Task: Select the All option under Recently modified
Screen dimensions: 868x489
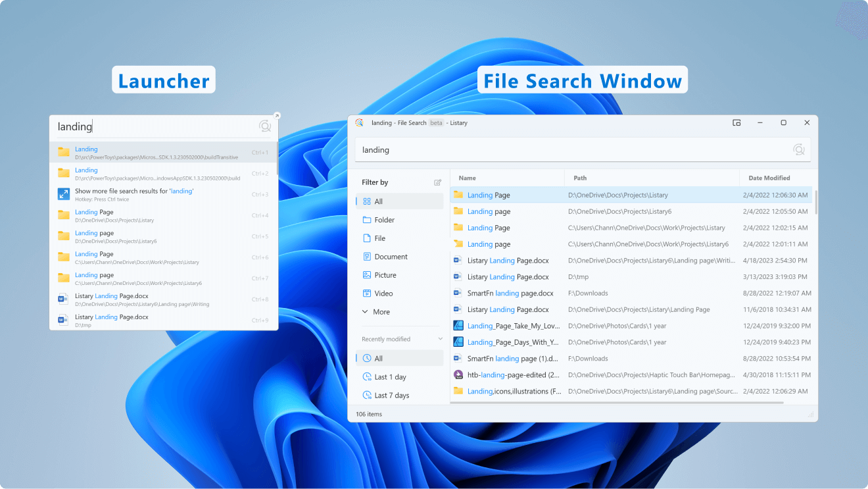Action: click(x=400, y=359)
